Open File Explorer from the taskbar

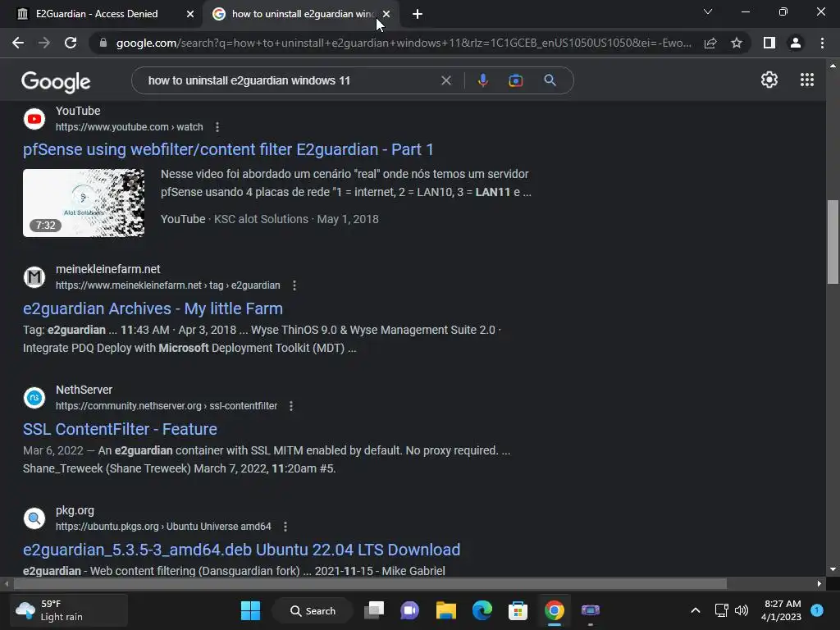pos(445,610)
